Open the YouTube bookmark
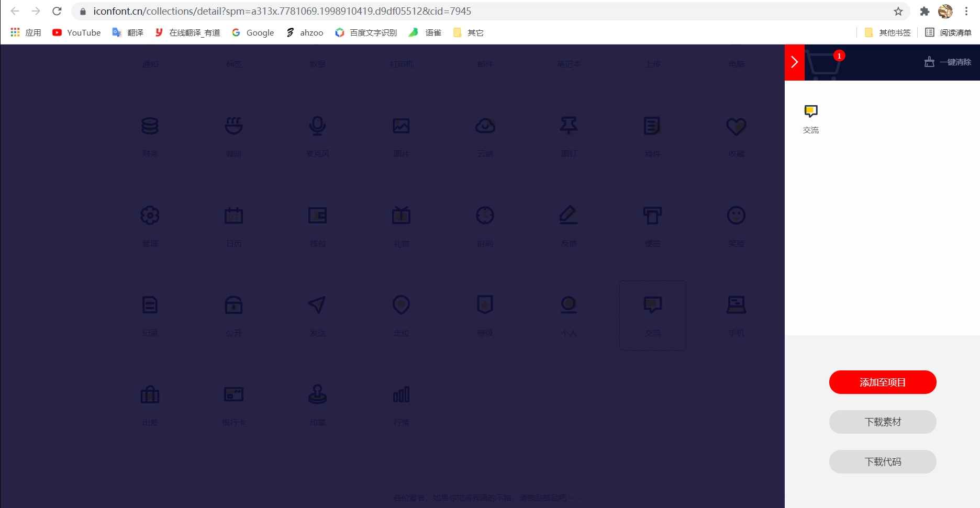This screenshot has width=980, height=508. (x=76, y=32)
